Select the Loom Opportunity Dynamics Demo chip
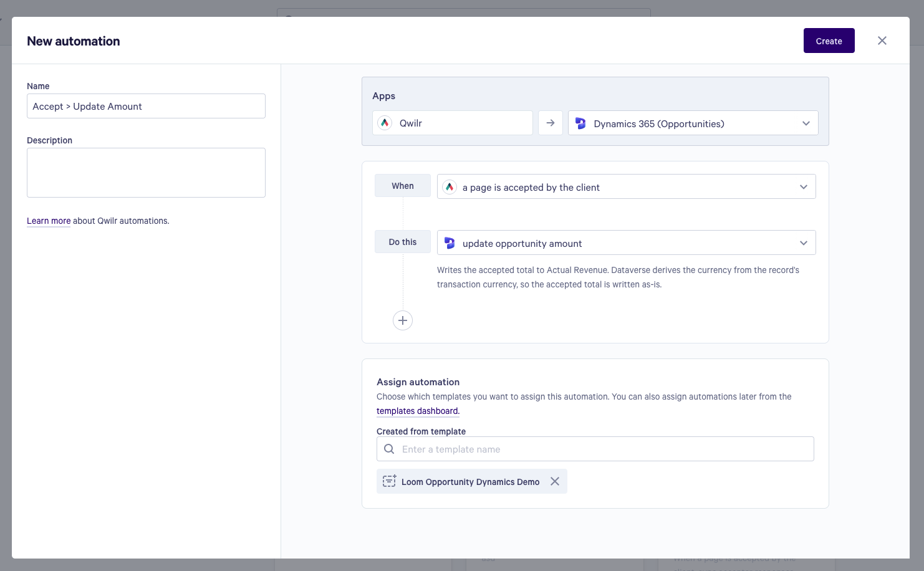 [472, 481]
